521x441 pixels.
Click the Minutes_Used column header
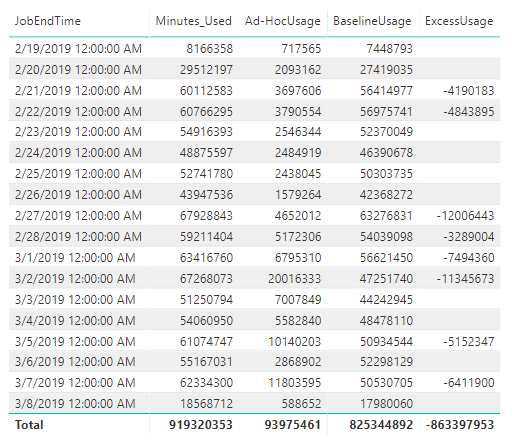tap(194, 21)
